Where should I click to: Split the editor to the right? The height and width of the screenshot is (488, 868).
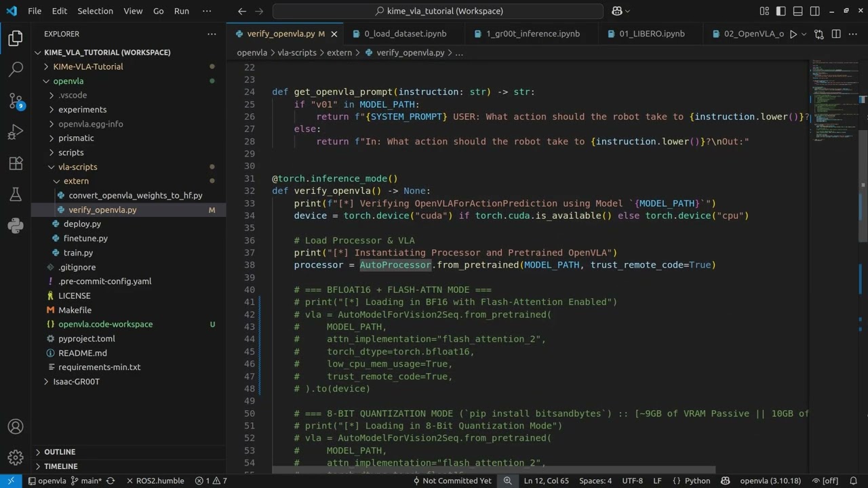click(836, 34)
